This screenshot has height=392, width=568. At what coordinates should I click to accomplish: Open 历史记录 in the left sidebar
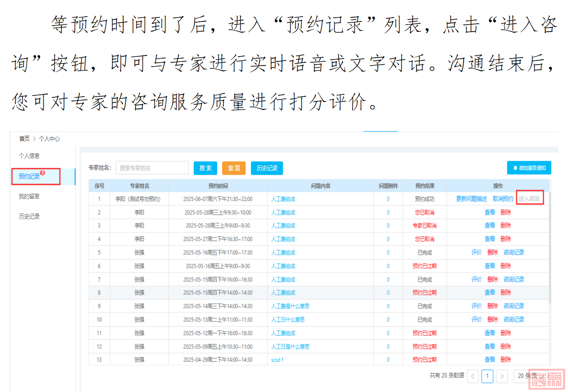pos(29,217)
